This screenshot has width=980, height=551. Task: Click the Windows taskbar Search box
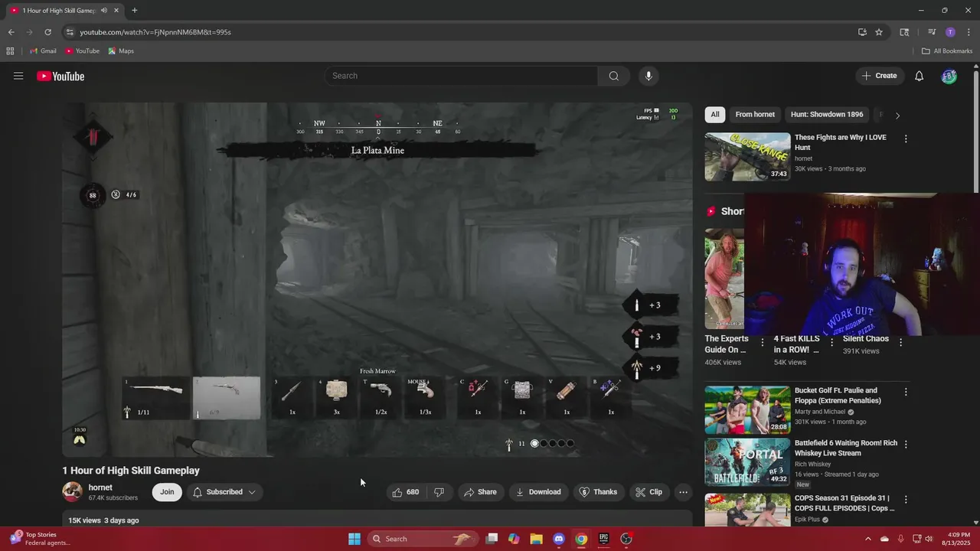(x=422, y=539)
